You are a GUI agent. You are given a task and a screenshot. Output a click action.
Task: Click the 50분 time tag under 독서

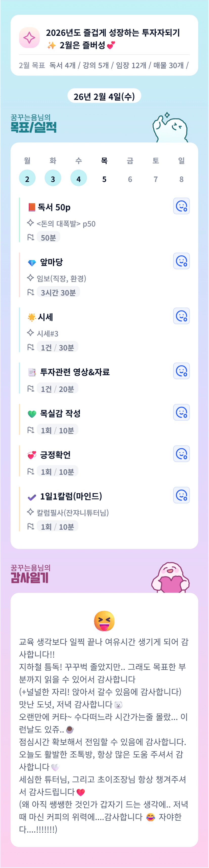pyautogui.click(x=48, y=237)
